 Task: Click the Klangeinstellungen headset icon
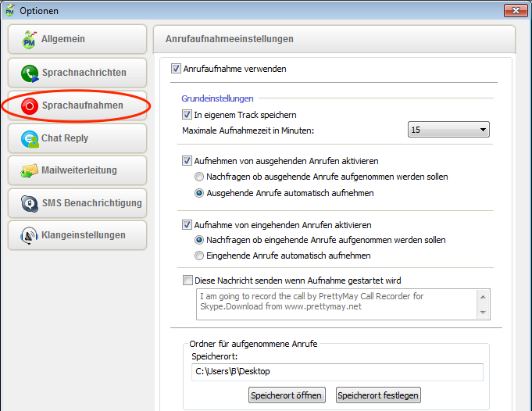30,235
